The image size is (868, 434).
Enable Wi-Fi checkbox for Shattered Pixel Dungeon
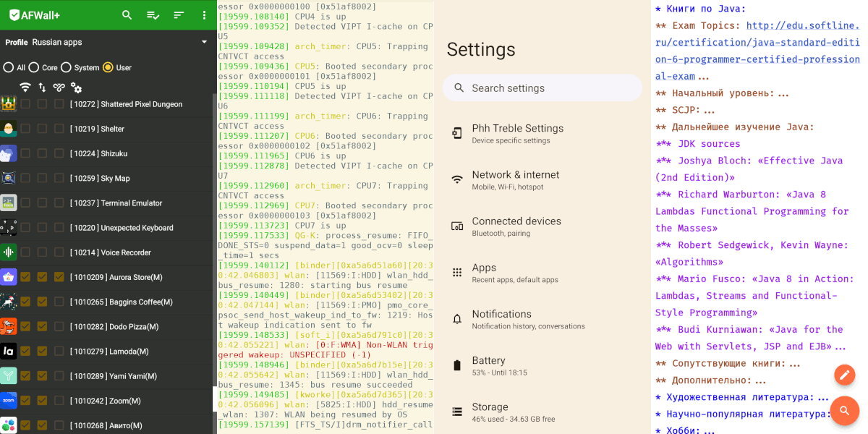[x=25, y=104]
